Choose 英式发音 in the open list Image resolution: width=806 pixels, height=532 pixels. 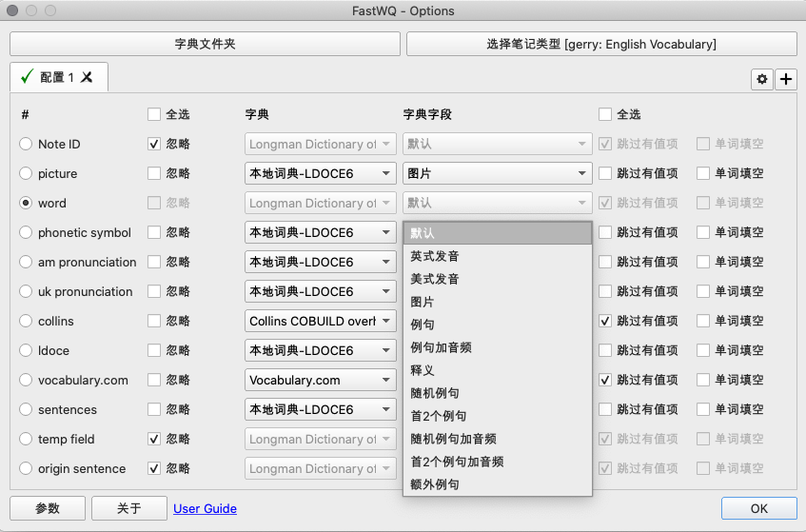(498, 256)
